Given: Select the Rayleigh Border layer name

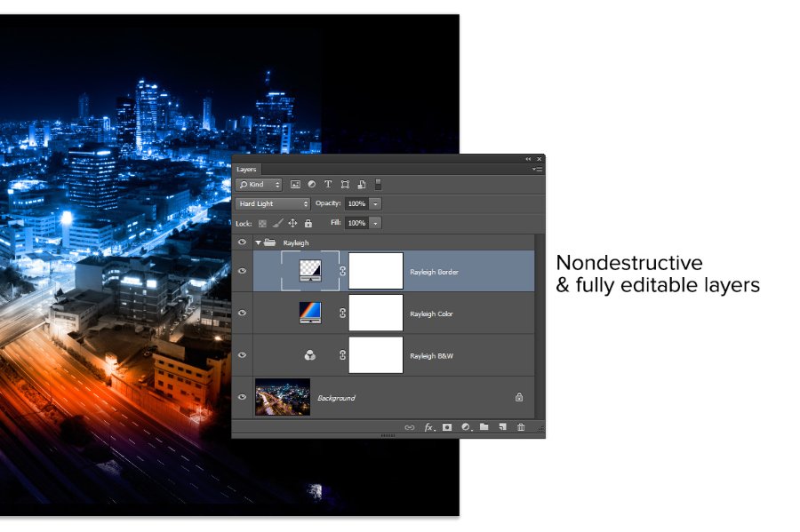Looking at the screenshot, I should (434, 272).
